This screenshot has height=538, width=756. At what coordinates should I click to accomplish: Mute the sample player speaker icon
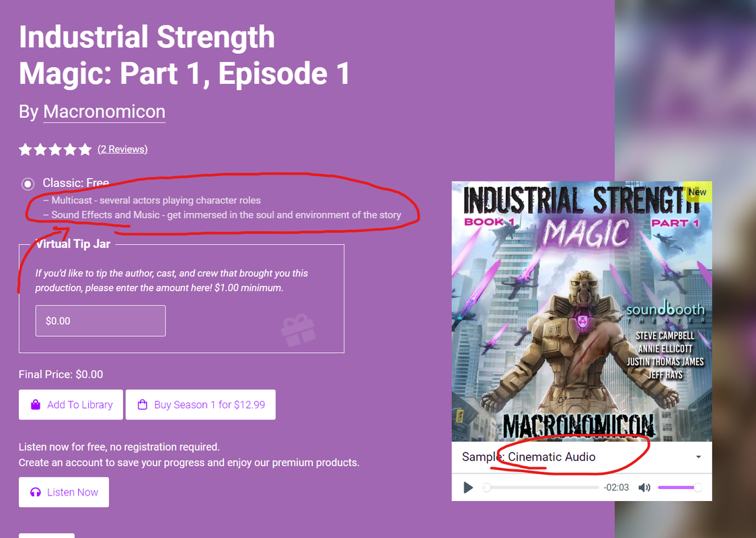644,488
